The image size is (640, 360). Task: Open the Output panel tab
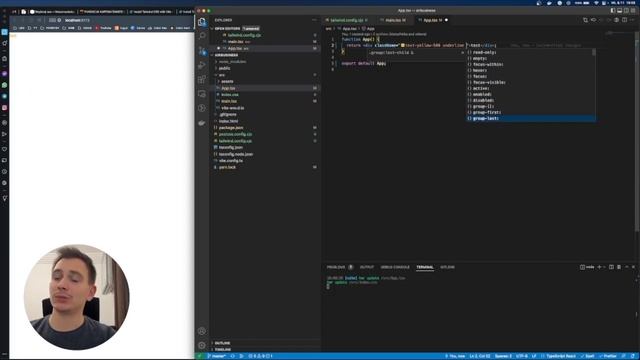click(367, 267)
